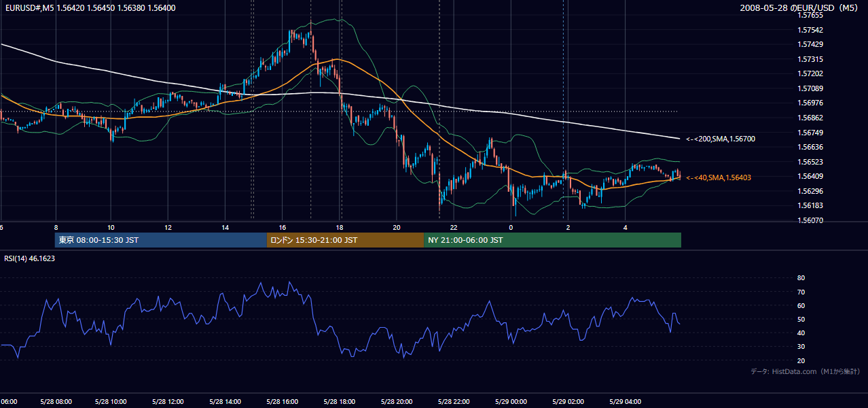
Task: Click the 5/29 02:00 time axis label
Action: [x=567, y=402]
